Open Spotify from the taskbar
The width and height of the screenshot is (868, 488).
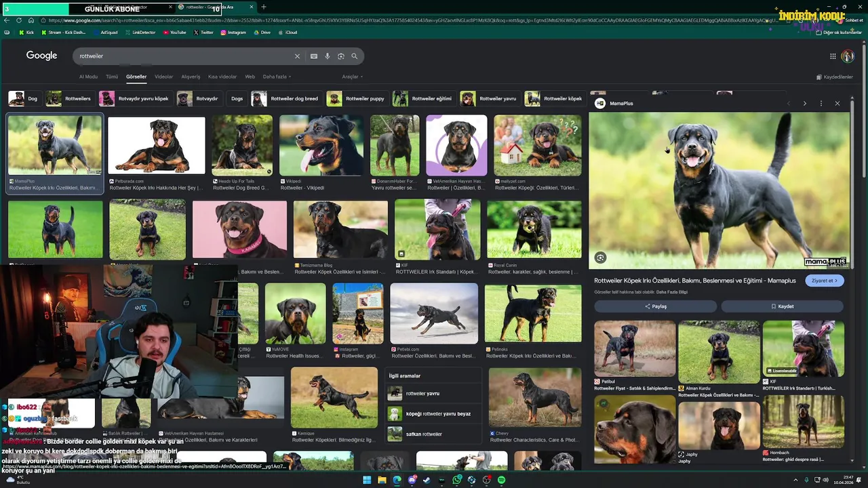tap(501, 480)
